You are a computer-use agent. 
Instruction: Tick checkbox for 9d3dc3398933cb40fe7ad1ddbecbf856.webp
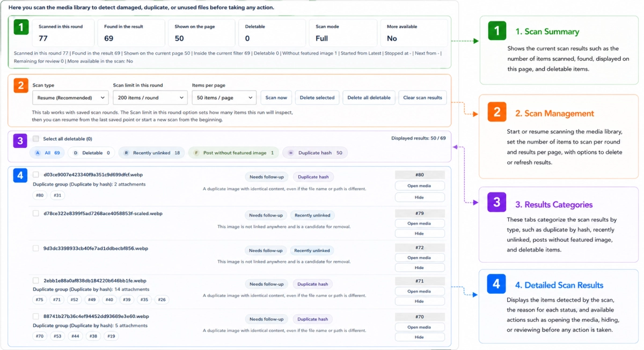[x=36, y=248]
